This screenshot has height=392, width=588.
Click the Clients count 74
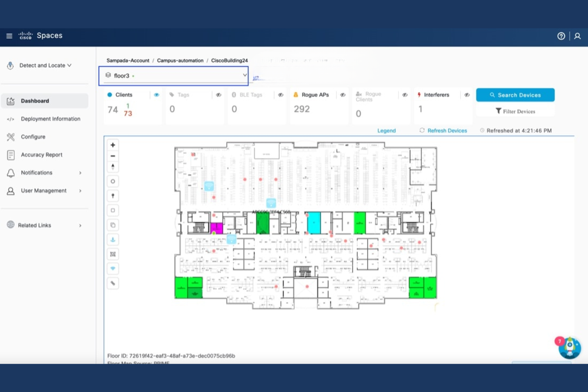(113, 110)
